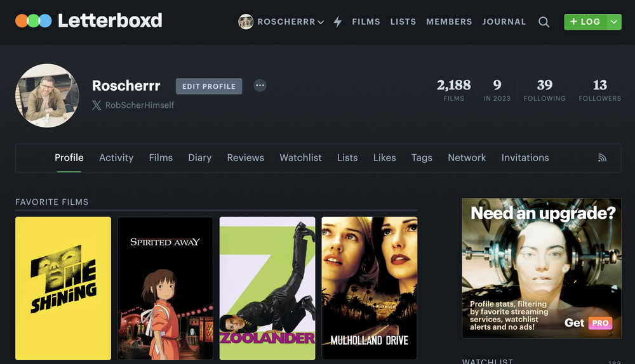The height and width of the screenshot is (364, 635).
Task: Open the RSS feed icon
Action: pyautogui.click(x=602, y=158)
